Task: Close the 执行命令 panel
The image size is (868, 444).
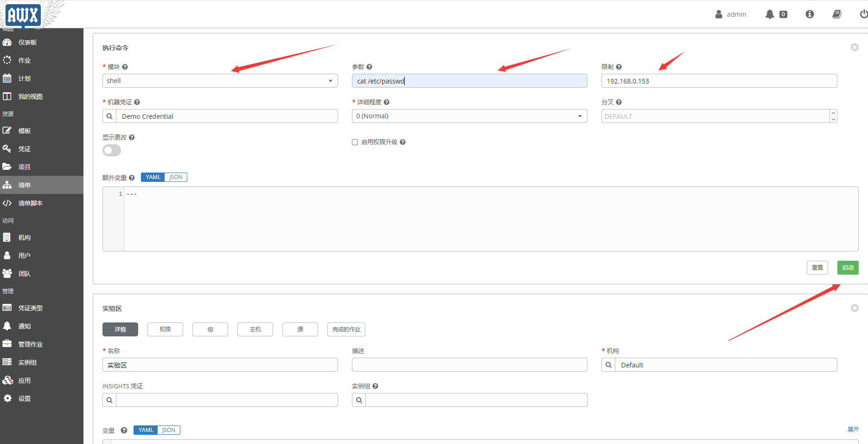Action: [x=855, y=47]
